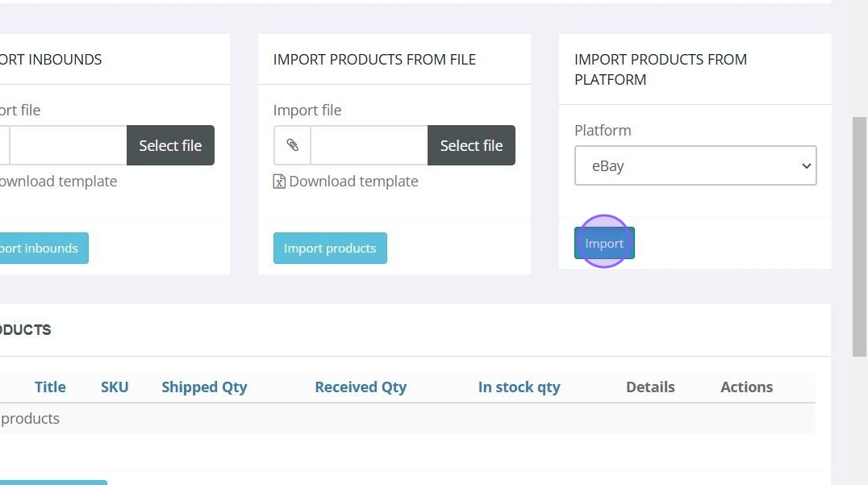The width and height of the screenshot is (868, 485).
Task: Click the Import inbounds button
Action: (x=40, y=248)
